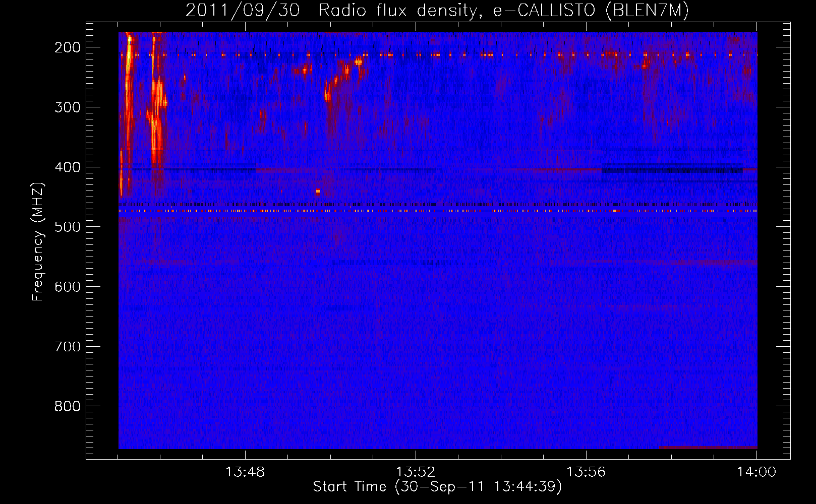816x504 pixels.
Task: Click the 300 frequency tick label
Action: click(68, 107)
